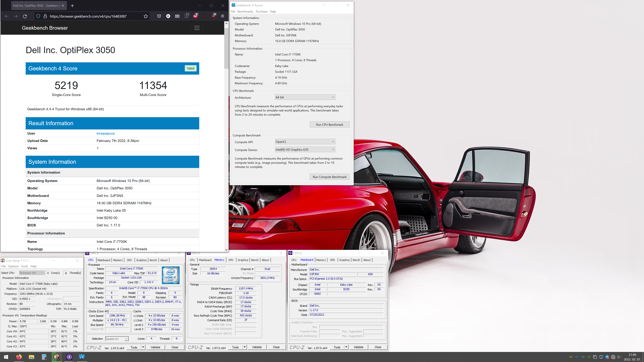Open the Telegram tray icon

click(607, 357)
